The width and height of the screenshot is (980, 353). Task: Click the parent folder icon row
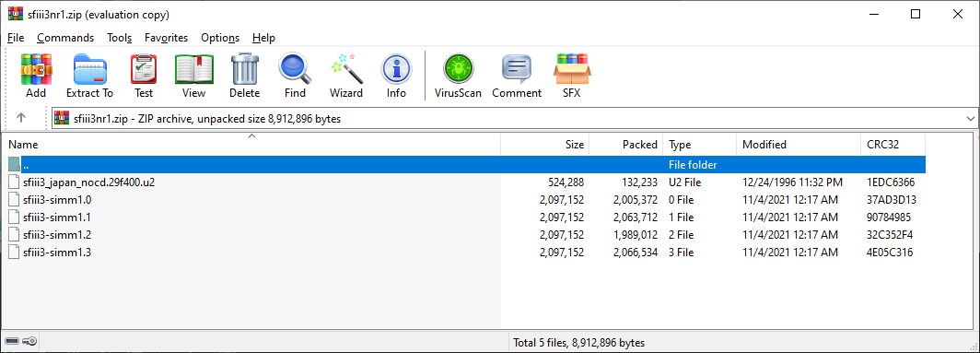click(15, 165)
